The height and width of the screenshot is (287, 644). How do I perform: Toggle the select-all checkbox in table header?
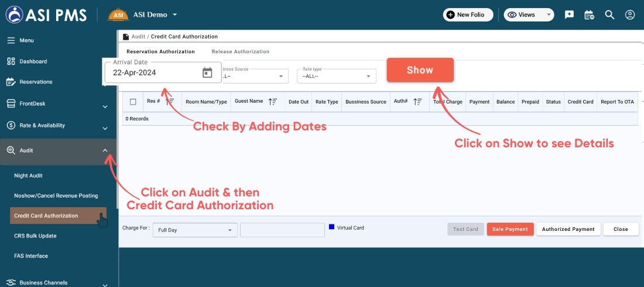pos(133,102)
